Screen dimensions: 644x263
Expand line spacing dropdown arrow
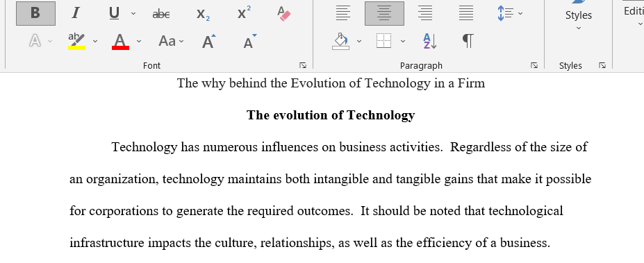520,14
